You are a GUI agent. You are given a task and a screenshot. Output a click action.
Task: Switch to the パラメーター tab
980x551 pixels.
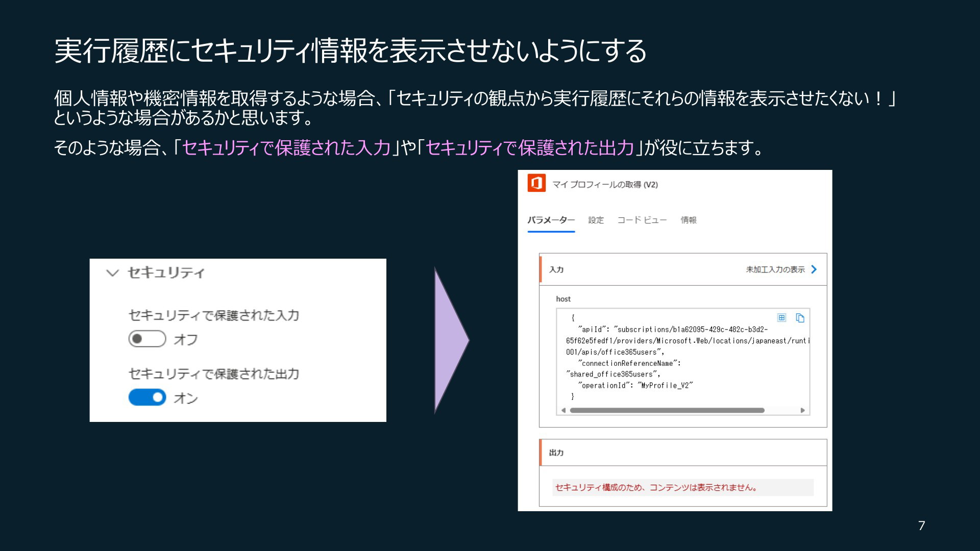coord(551,220)
